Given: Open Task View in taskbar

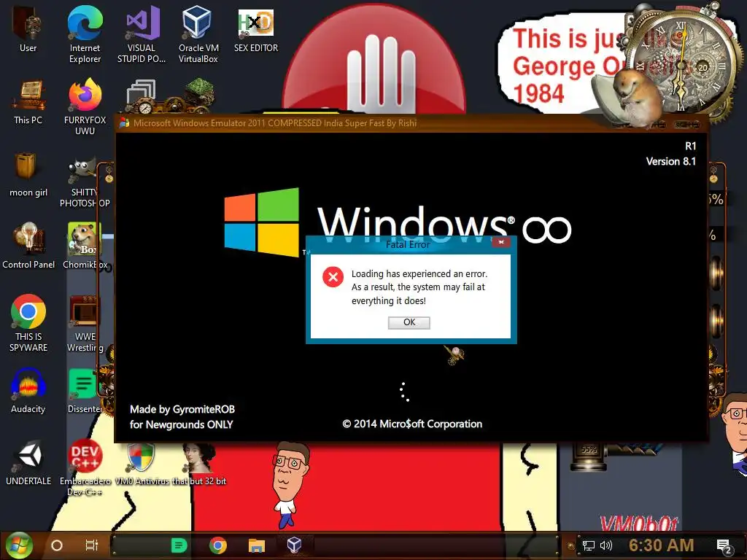Looking at the screenshot, I should point(91,545).
